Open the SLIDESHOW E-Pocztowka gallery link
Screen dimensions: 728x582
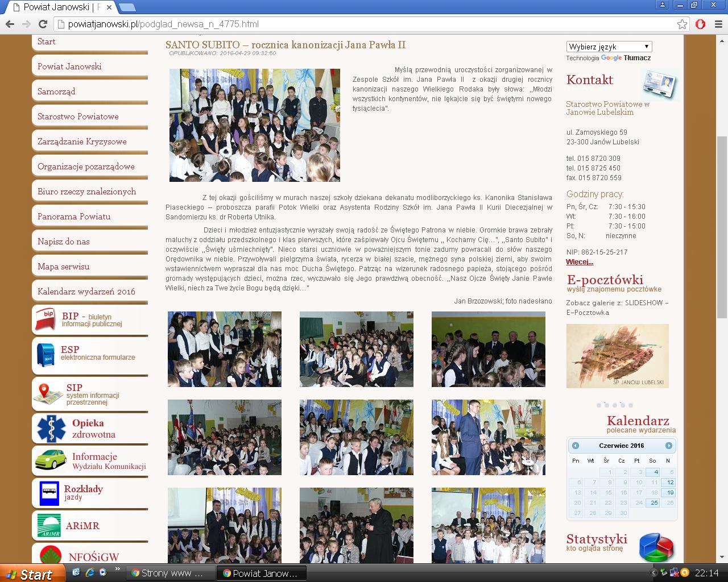[617, 307]
